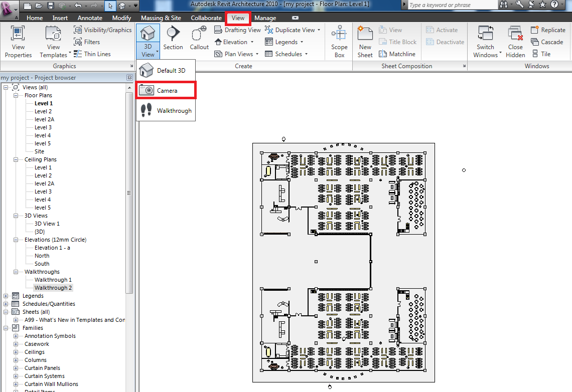Create a New Sheet
The image size is (572, 392).
[x=365, y=42]
